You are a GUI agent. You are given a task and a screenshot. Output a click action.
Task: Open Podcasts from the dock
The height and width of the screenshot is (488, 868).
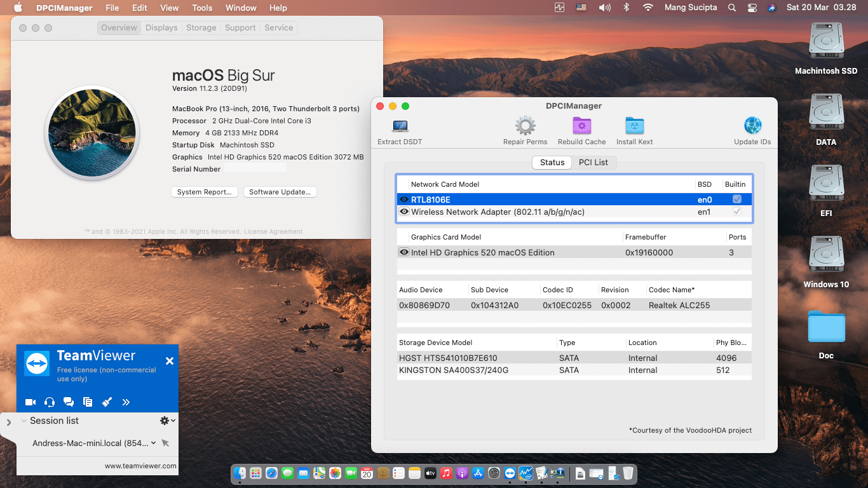462,473
